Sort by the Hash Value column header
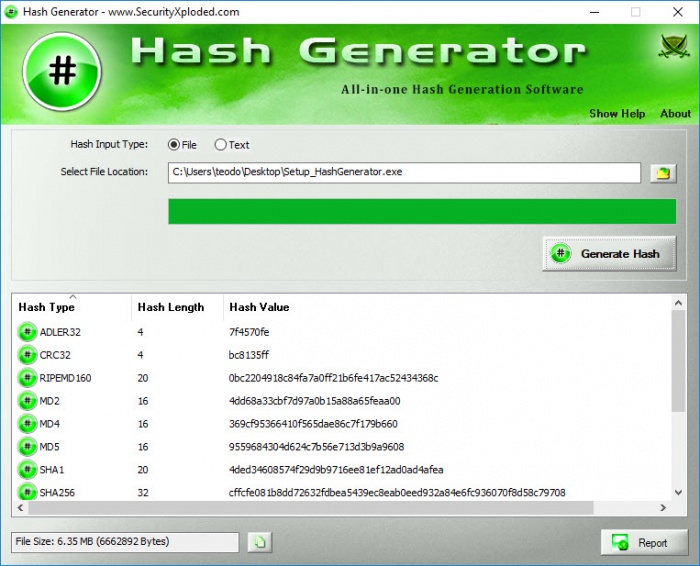The image size is (700, 566). click(447, 307)
